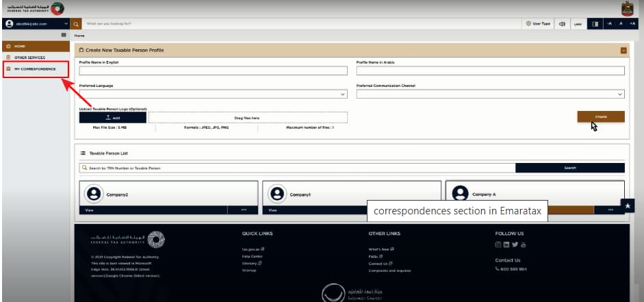Screen dimensions: 644x302
Task: Open the What's New footer link
Action: coord(381,249)
